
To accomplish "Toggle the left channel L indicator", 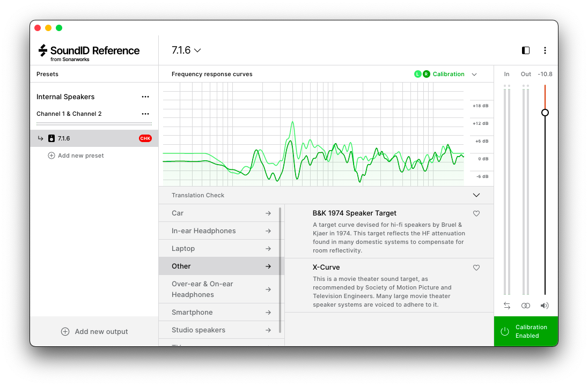I will click(417, 74).
